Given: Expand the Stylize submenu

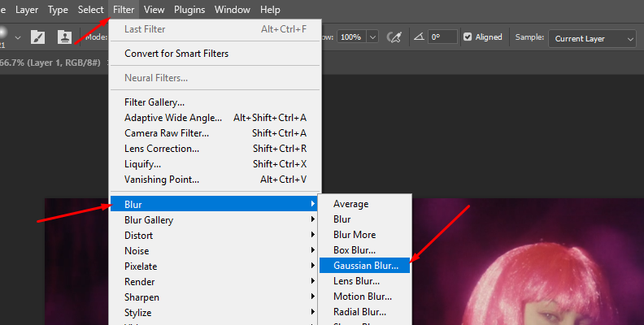Looking at the screenshot, I should click(x=215, y=313).
